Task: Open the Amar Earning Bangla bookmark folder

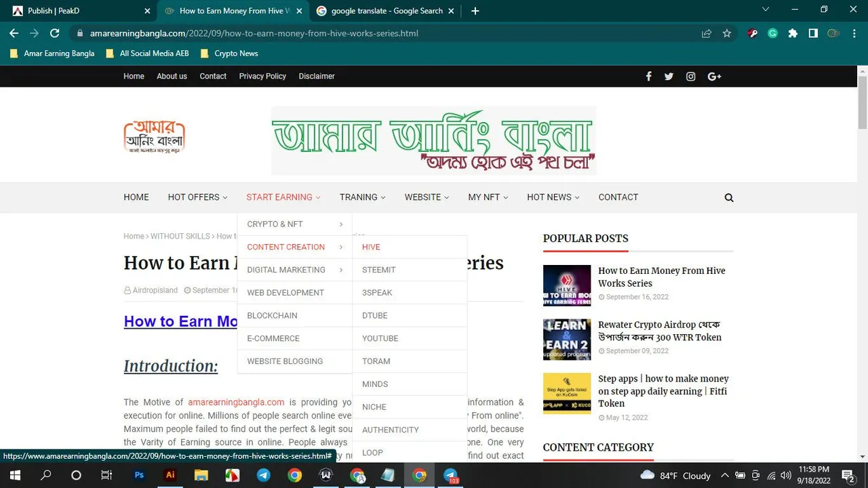Action: [52, 54]
